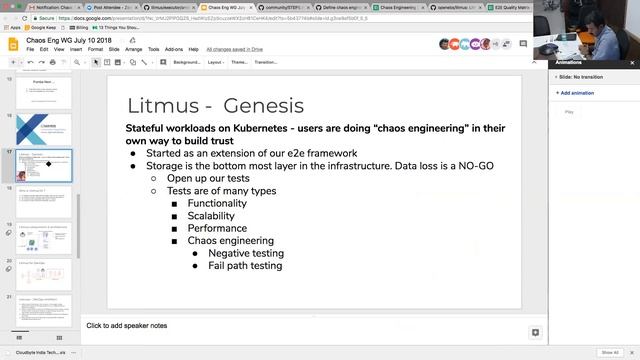The height and width of the screenshot is (360, 640).
Task: Open the File menu
Action: coord(30,49)
